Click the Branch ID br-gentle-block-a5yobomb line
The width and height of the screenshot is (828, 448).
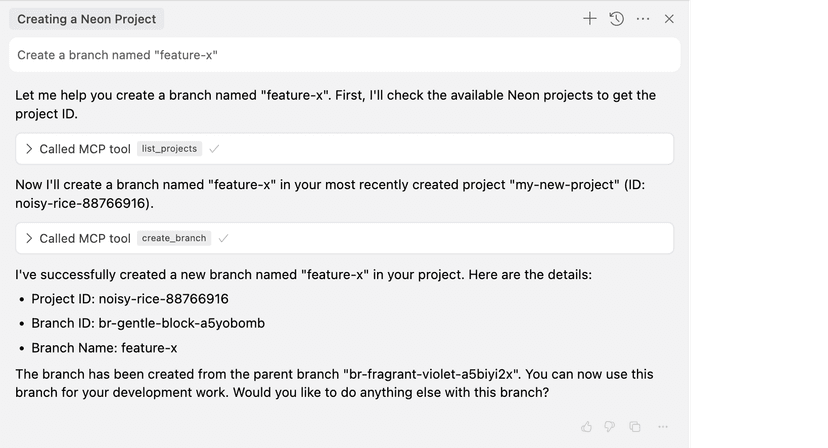(x=147, y=323)
